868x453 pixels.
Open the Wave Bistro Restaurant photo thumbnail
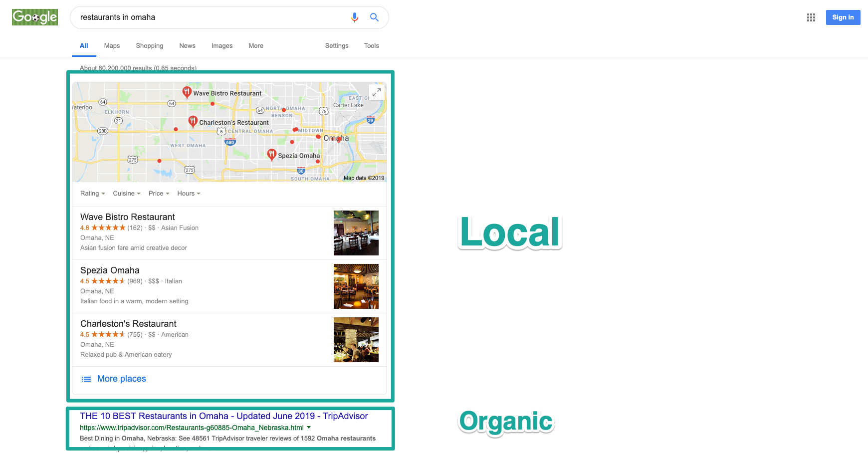356,233
